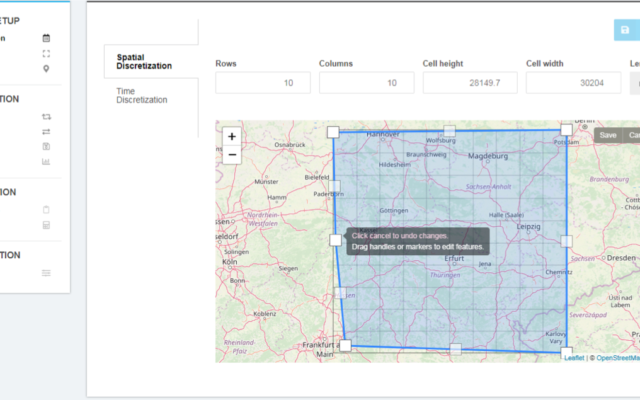The width and height of the screenshot is (640, 400).
Task: Zoom in on the map
Action: (x=232, y=136)
